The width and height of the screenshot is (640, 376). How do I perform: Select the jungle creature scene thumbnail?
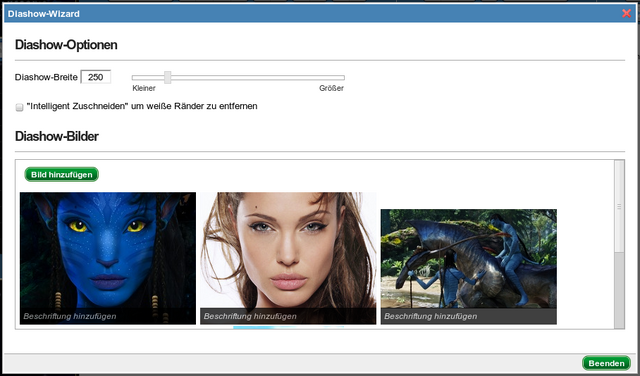(x=469, y=258)
